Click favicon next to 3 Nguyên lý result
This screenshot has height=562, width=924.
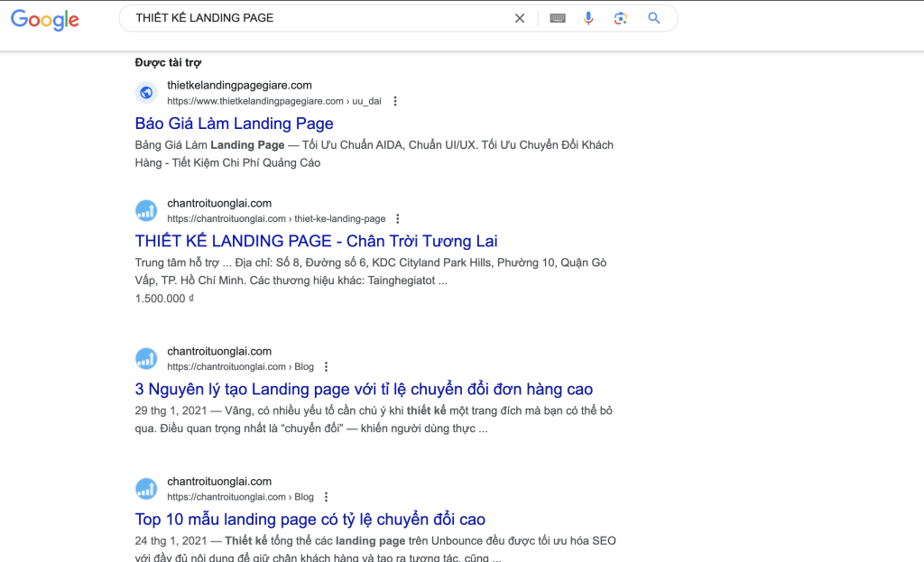pyautogui.click(x=146, y=359)
